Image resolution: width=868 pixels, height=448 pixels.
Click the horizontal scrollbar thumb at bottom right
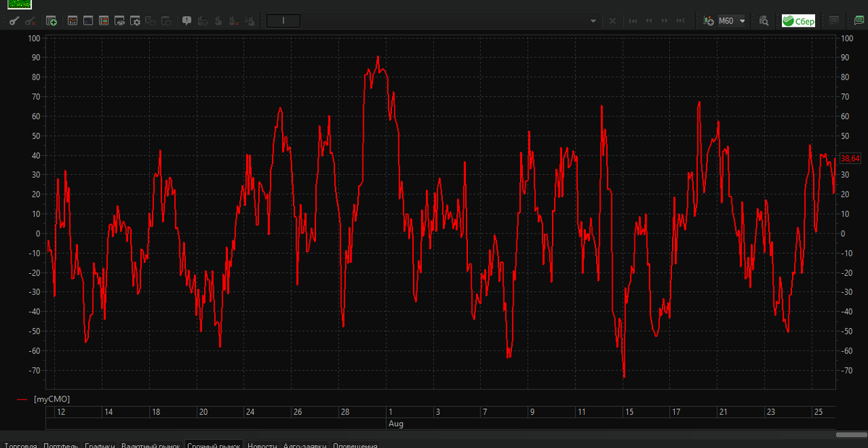coord(851,435)
